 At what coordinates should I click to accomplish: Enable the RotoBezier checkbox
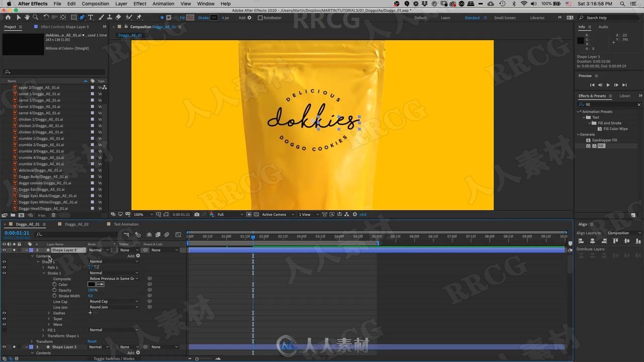click(x=260, y=18)
